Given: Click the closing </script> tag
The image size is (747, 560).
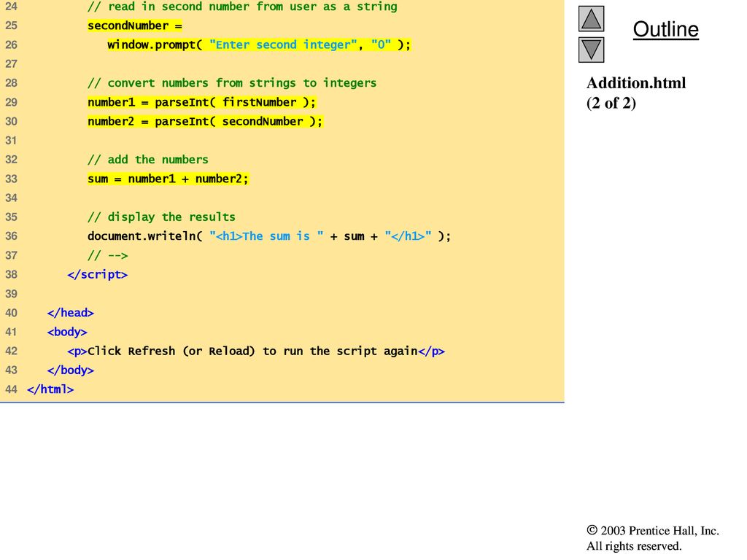Looking at the screenshot, I should (x=98, y=275).
